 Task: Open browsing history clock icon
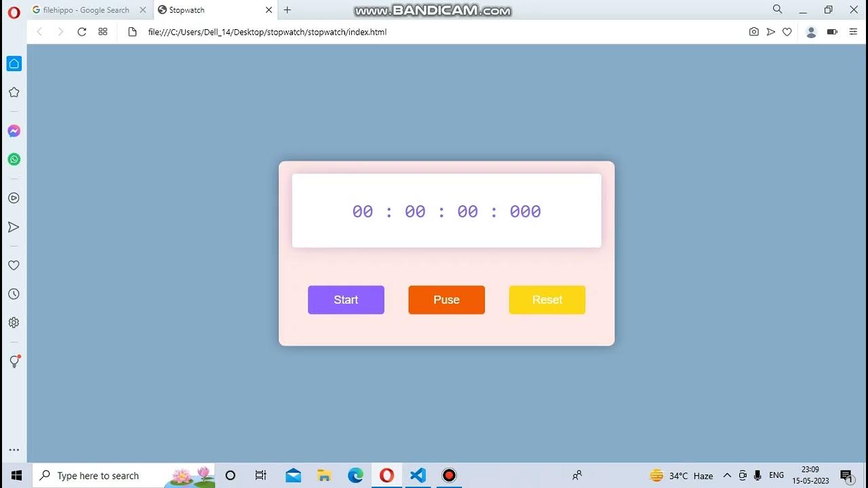[14, 294]
